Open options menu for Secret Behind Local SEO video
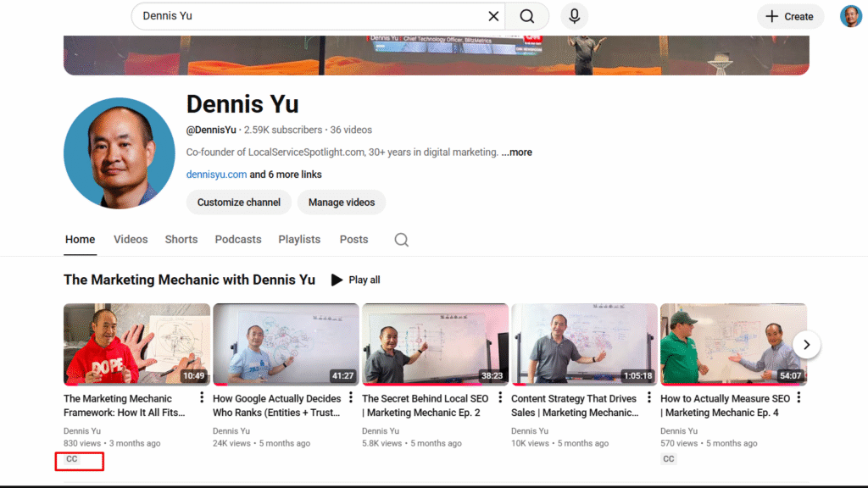 click(500, 398)
